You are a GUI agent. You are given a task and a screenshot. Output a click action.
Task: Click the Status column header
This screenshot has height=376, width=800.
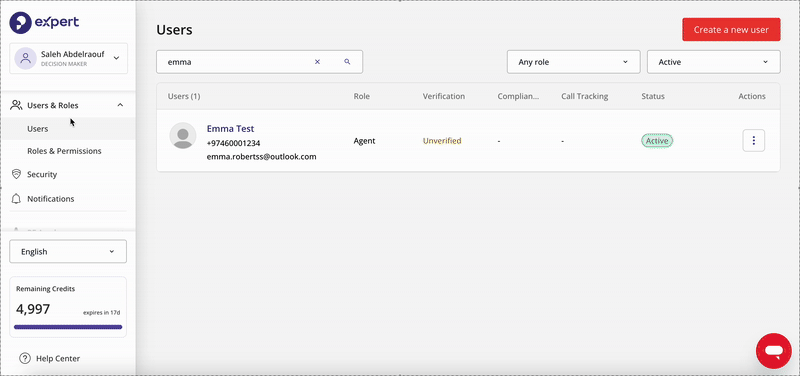[653, 96]
